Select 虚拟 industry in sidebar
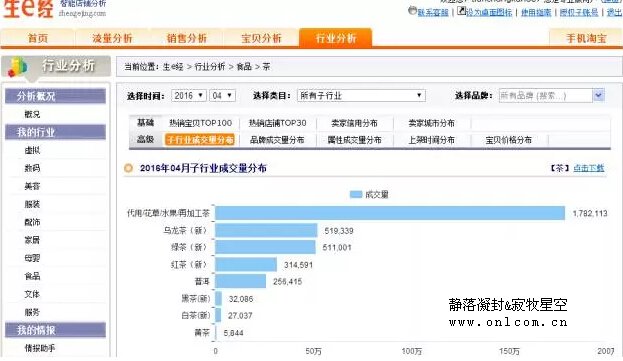Viewport: 623px width, 361px height. pyautogui.click(x=32, y=150)
